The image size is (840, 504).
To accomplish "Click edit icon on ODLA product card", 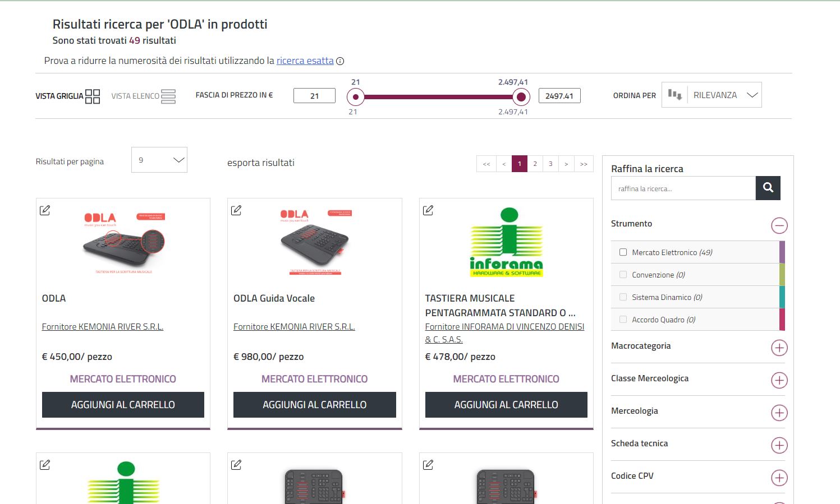I will tap(45, 210).
